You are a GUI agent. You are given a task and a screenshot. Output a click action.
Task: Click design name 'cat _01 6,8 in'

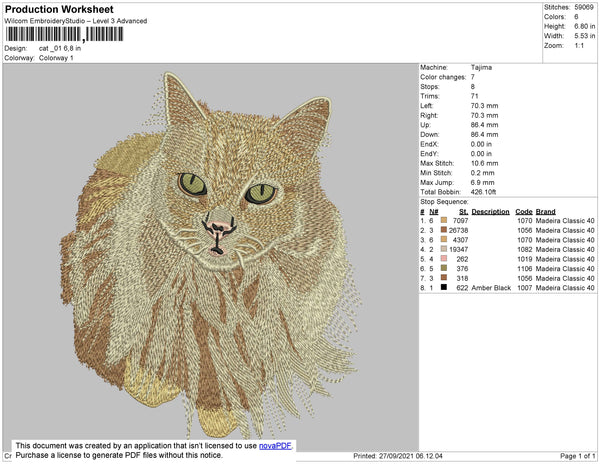click(60, 49)
